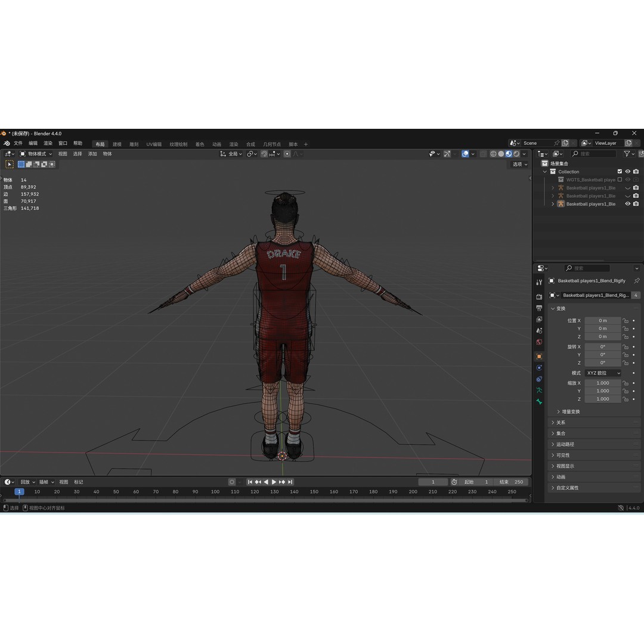Open the object interaction mode dropdown
This screenshot has height=644, width=644.
[x=36, y=154]
